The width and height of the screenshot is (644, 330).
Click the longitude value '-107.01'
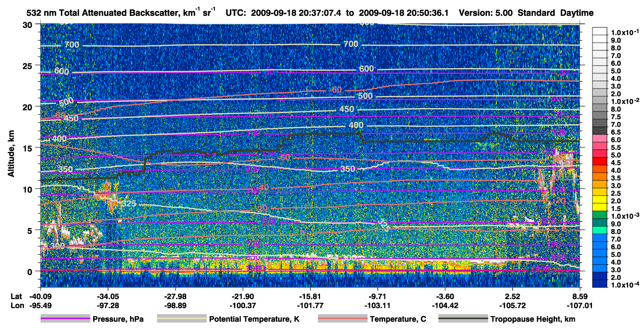580,305
